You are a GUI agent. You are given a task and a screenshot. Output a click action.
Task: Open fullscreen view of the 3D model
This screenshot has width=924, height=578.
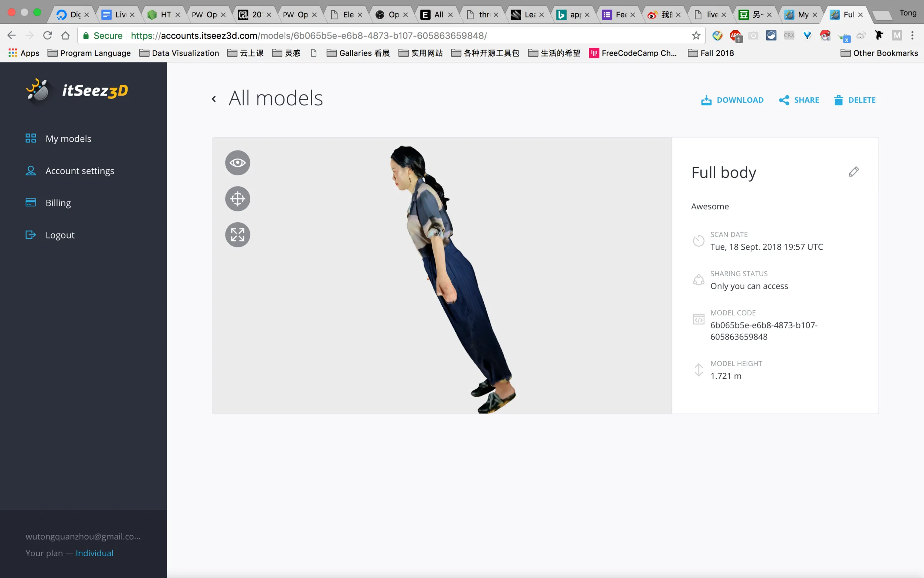coord(238,235)
